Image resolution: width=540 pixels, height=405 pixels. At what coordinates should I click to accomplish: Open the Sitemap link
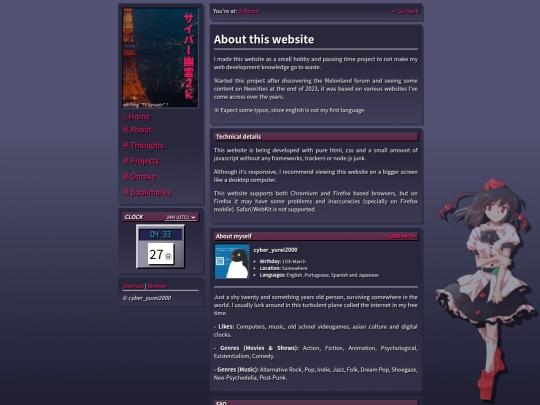click(x=133, y=286)
